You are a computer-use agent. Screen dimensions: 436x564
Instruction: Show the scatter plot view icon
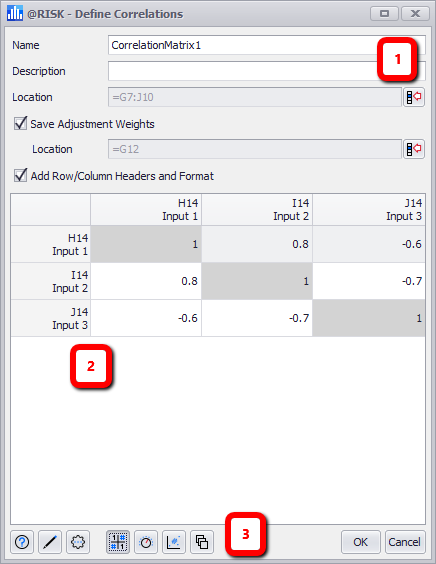click(174, 542)
